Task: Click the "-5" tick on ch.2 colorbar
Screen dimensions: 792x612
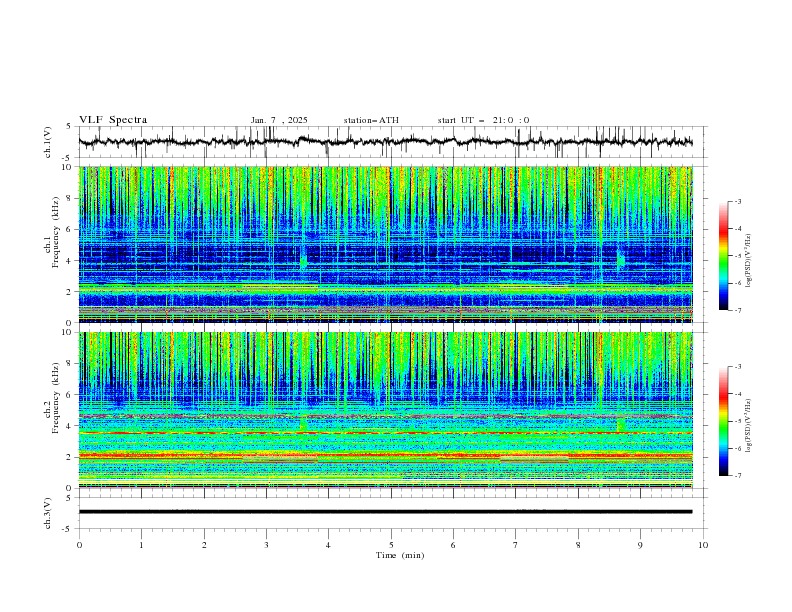Action: (x=738, y=421)
